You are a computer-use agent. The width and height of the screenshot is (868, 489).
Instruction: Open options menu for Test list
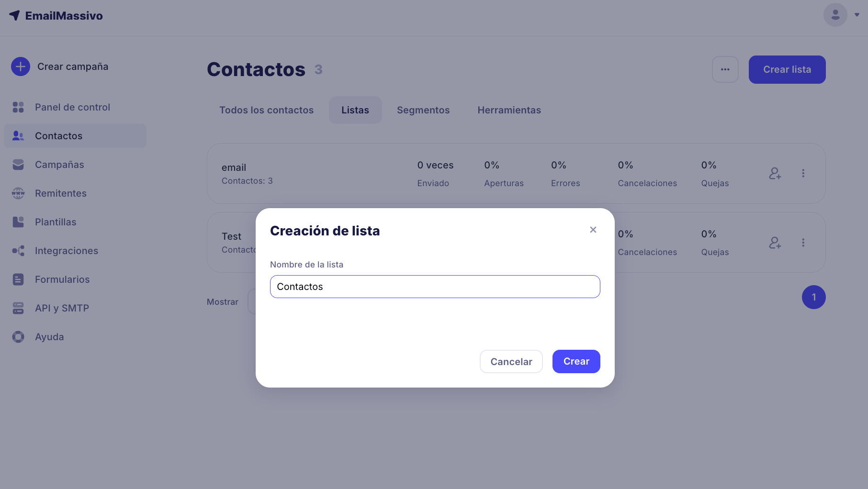click(x=803, y=243)
